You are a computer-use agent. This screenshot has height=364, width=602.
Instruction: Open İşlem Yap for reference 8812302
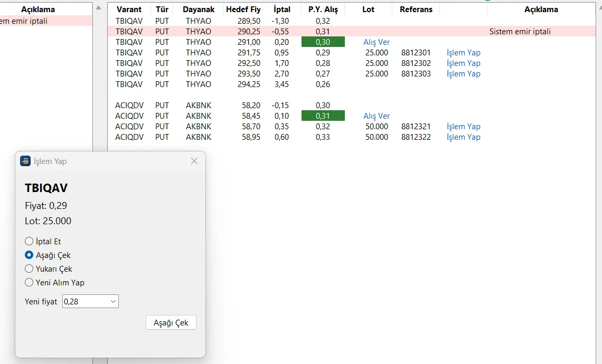464,63
